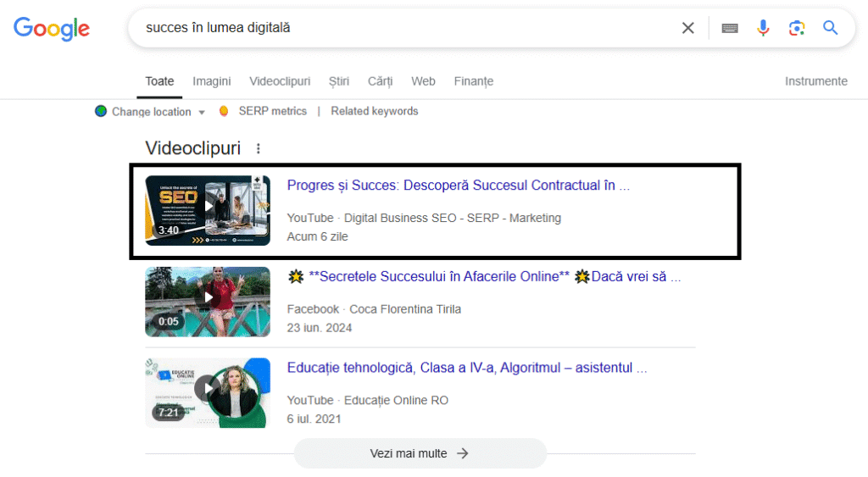Image resolution: width=868 pixels, height=477 pixels.
Task: Click the Google logo
Action: point(52,28)
